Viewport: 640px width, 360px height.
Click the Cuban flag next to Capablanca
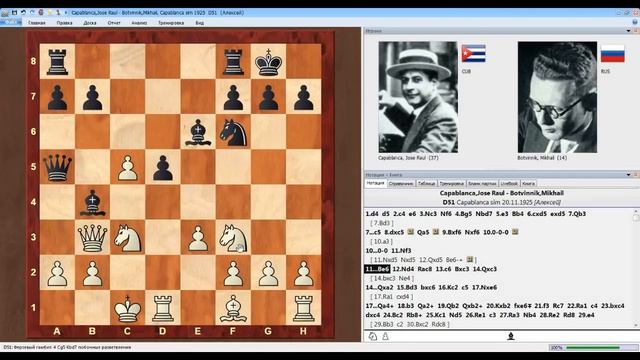[473, 53]
